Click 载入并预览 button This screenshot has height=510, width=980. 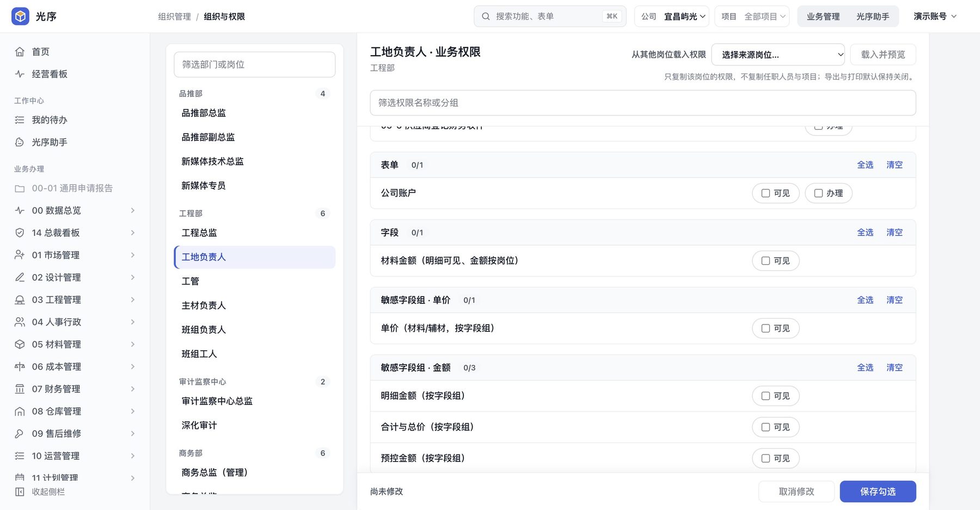click(x=883, y=54)
